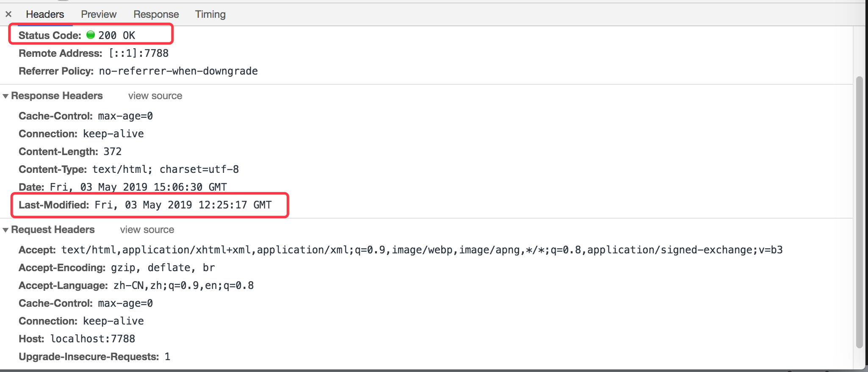
Task: Switch to the Preview tab
Action: pos(99,14)
